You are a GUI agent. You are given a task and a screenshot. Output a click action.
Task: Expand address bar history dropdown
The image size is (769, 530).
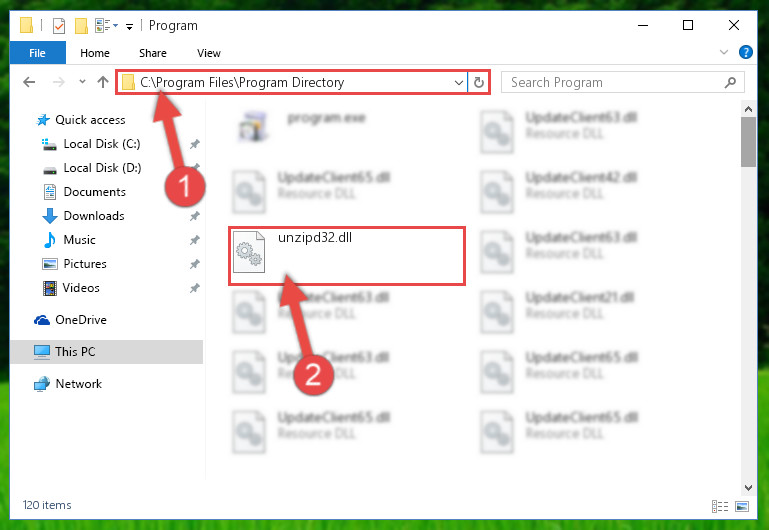pos(459,82)
